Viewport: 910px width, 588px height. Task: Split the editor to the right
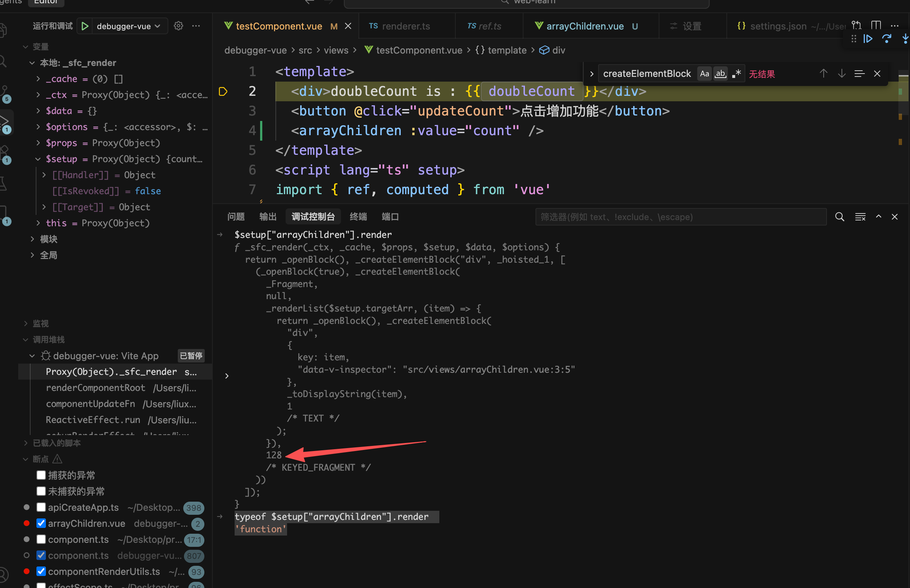[x=876, y=25]
